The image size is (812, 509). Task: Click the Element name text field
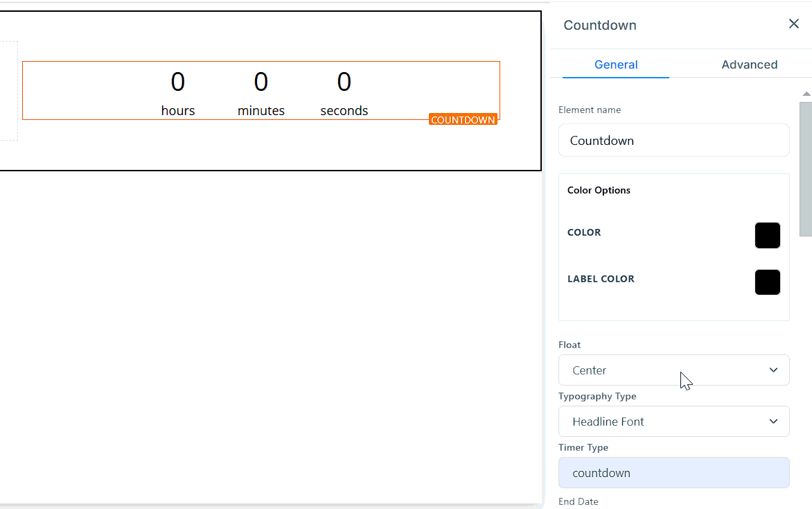(x=673, y=141)
